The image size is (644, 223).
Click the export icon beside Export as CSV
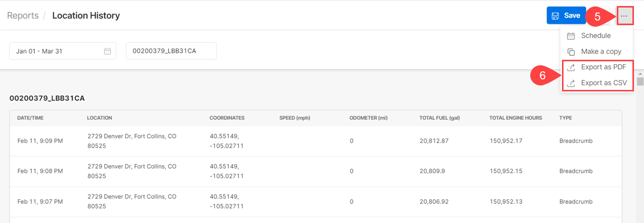(571, 83)
